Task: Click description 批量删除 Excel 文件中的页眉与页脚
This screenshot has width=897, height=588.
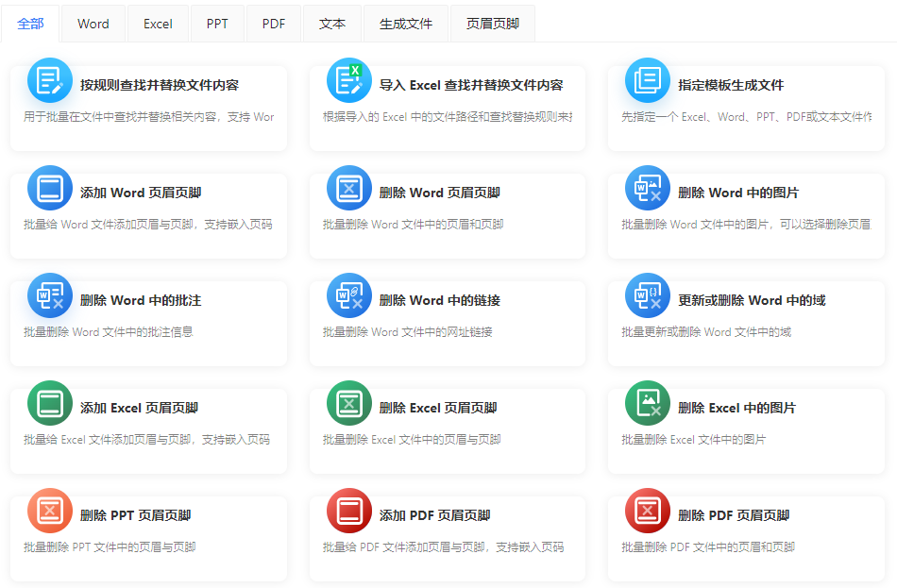Action: (x=412, y=439)
